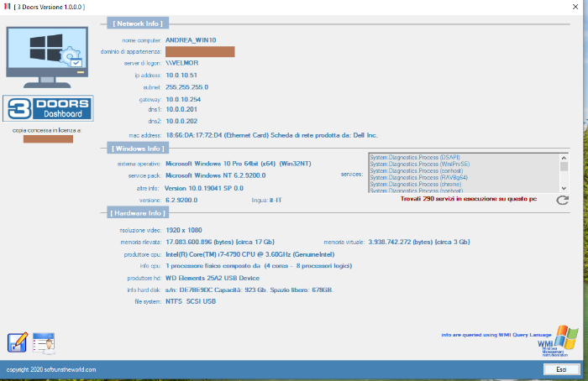Close the 3 Doors window
Viewport: 588px width, 381px height.
[575, 7]
